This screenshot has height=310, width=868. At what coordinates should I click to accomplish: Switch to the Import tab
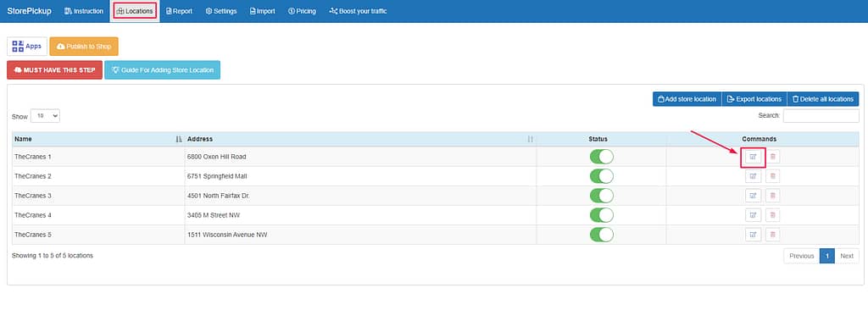point(263,11)
